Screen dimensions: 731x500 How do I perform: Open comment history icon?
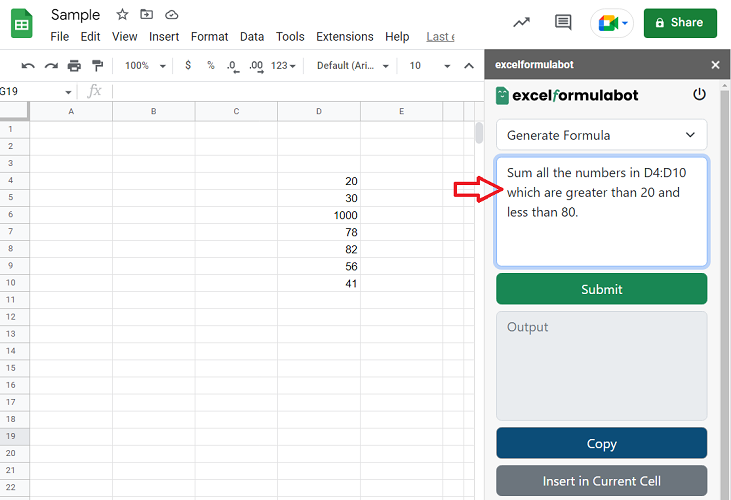click(x=563, y=22)
